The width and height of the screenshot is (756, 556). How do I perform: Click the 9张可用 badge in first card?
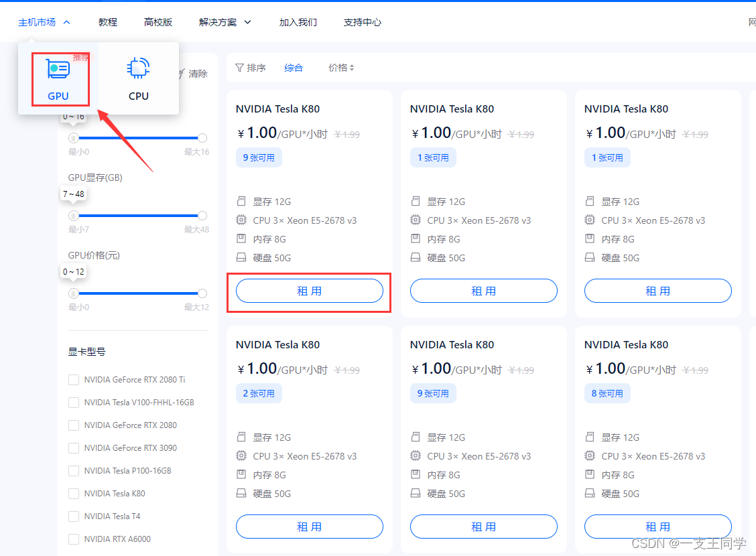[x=259, y=157]
